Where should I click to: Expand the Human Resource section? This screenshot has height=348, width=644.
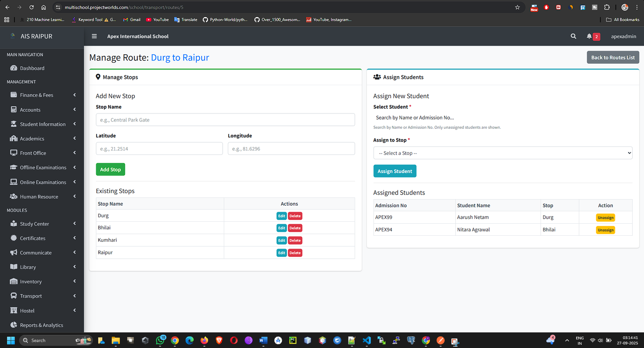pos(39,197)
